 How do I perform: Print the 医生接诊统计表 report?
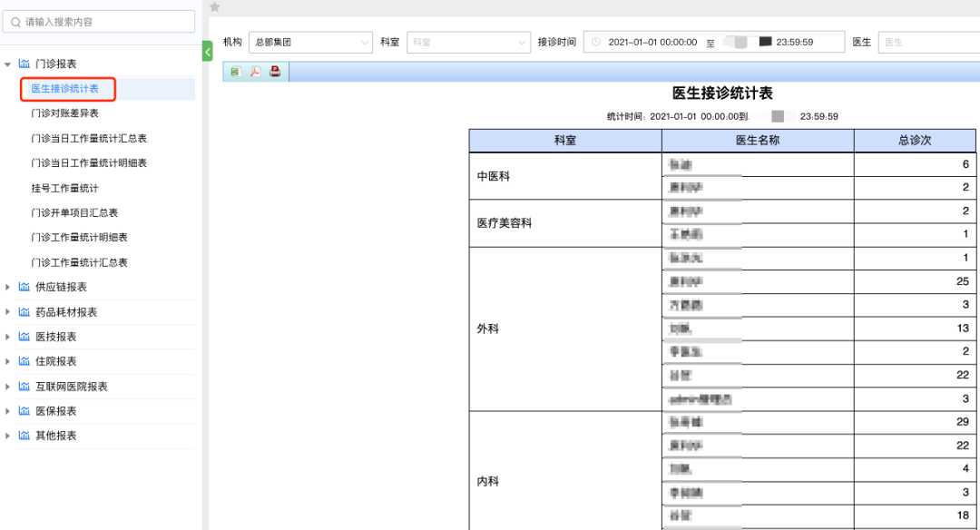coord(275,72)
